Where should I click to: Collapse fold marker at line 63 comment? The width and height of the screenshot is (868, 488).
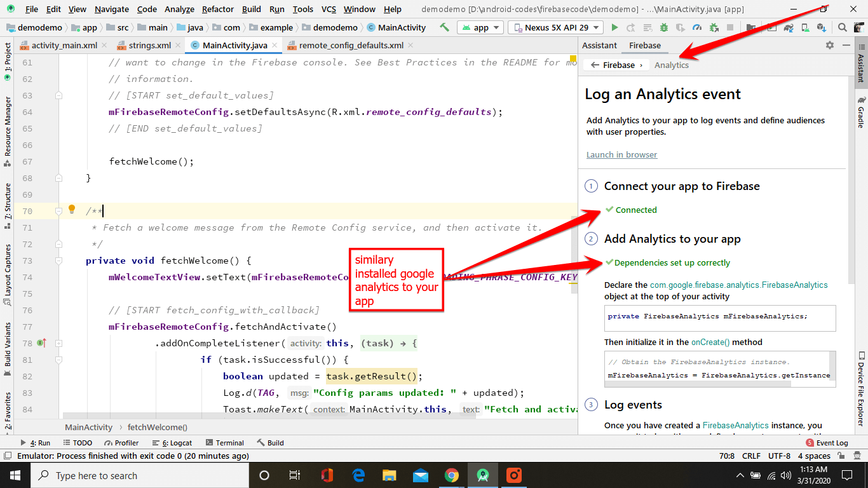pyautogui.click(x=58, y=95)
